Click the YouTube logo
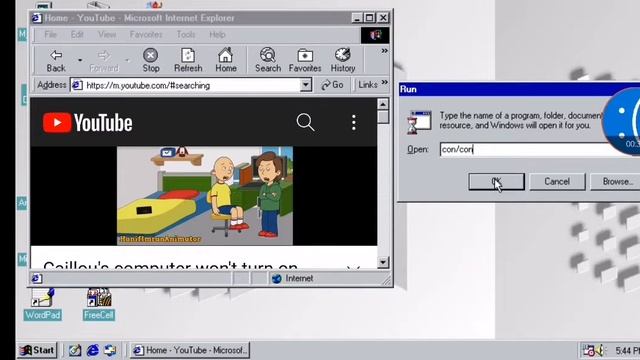This screenshot has width=640, height=360. (87, 122)
